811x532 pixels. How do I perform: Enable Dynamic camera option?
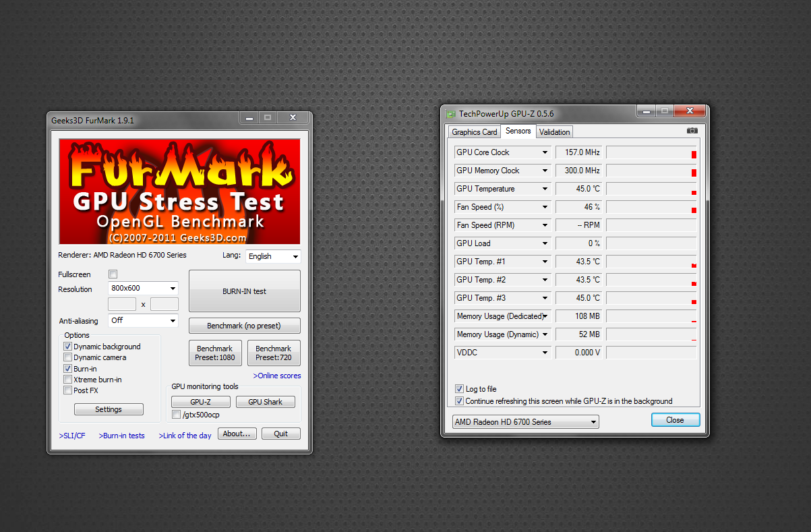point(67,357)
